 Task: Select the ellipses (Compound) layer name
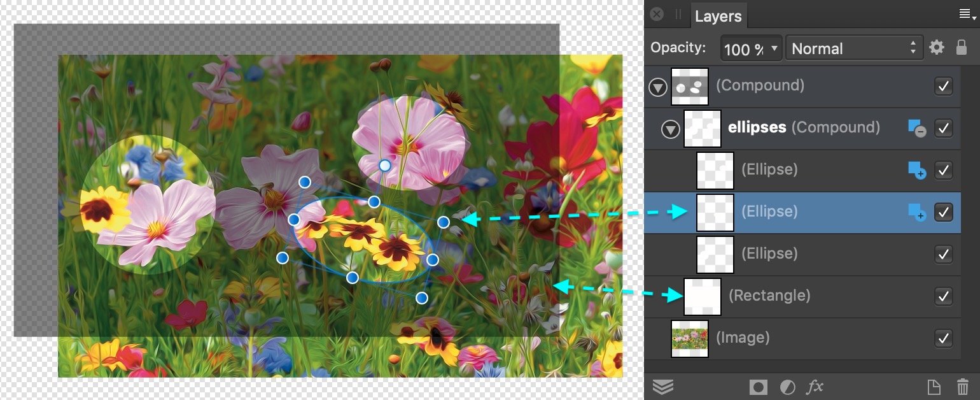coord(804,127)
